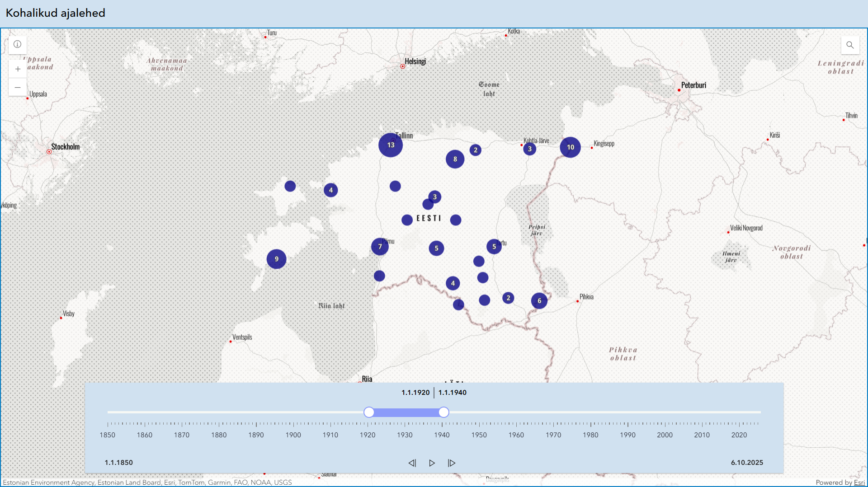Click the end handle at 1940

click(x=444, y=412)
